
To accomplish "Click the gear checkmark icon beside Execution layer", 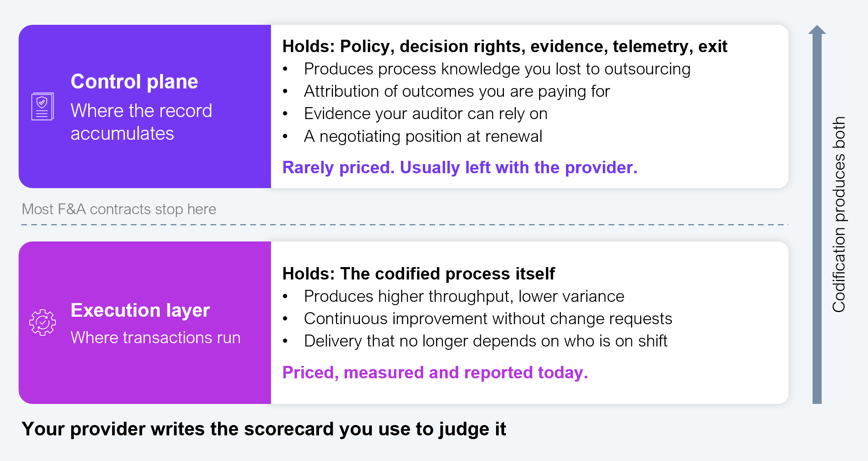I will 43,322.
